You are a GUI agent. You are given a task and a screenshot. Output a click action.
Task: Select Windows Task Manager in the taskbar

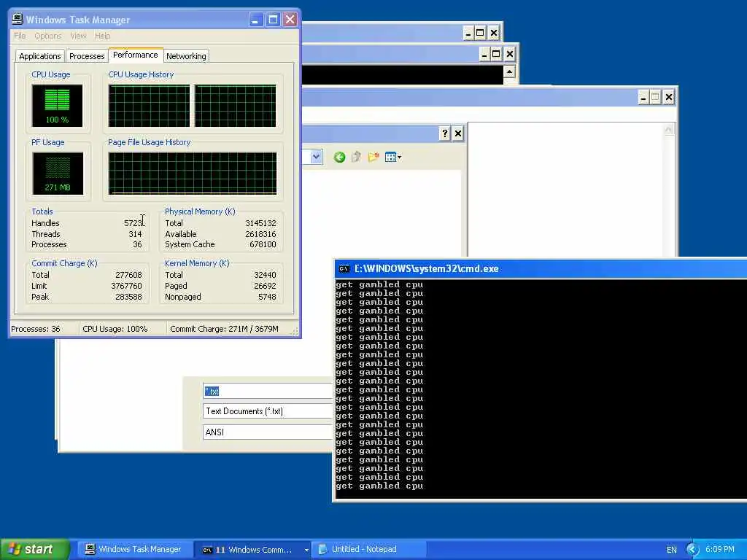134,549
